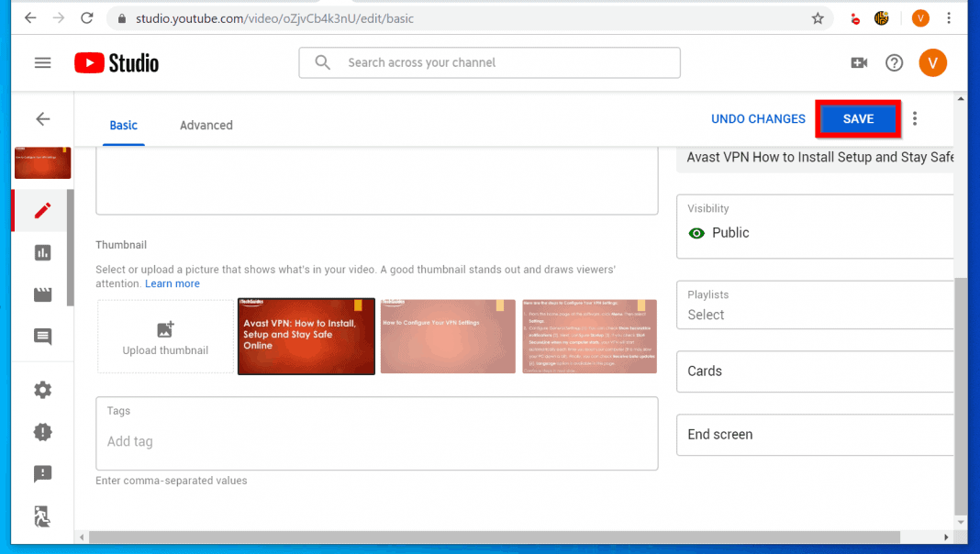Open Comments from the sidebar
Image resolution: width=980 pixels, height=554 pixels.
click(x=42, y=337)
